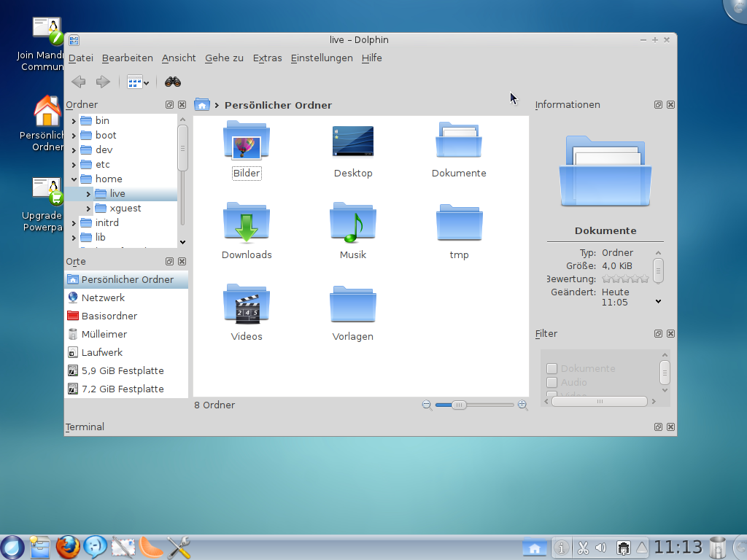Click the icon size zoom slider
The height and width of the screenshot is (560, 747).
pyautogui.click(x=459, y=405)
